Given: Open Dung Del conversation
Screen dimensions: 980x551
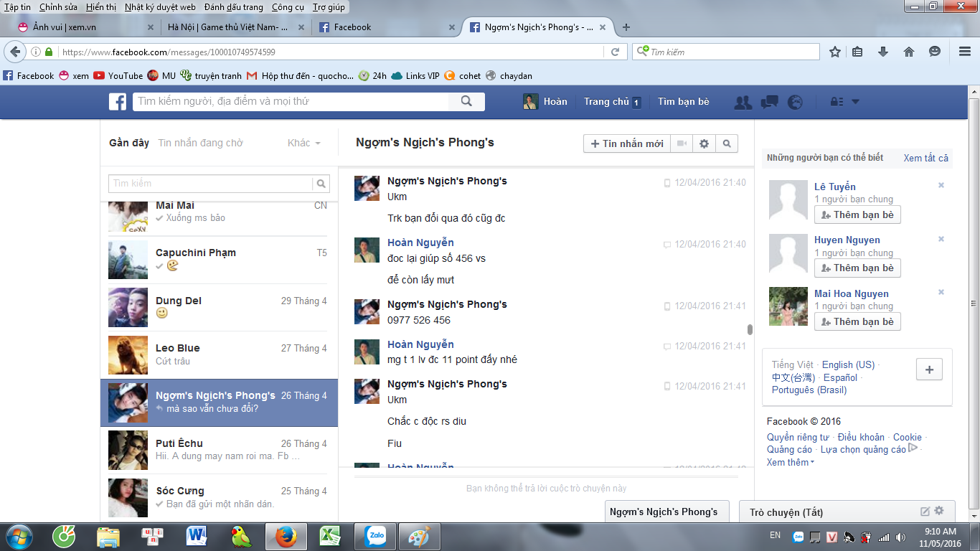Looking at the screenshot, I should tap(219, 308).
